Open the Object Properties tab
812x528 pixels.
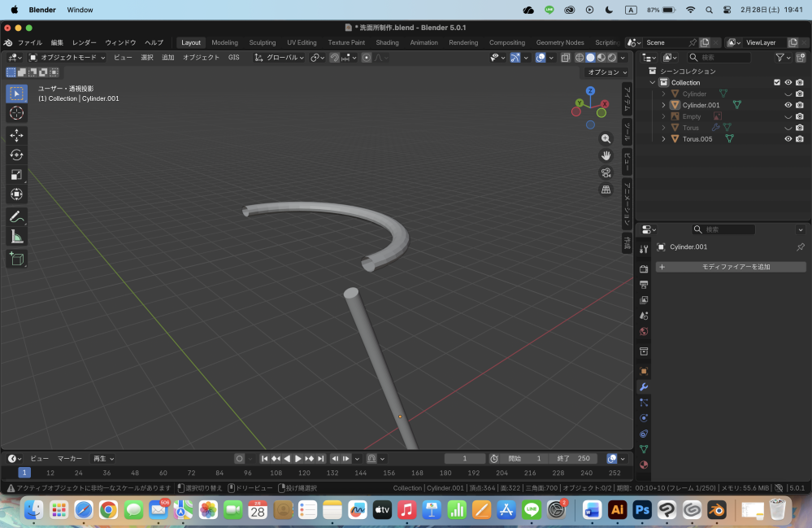644,372
